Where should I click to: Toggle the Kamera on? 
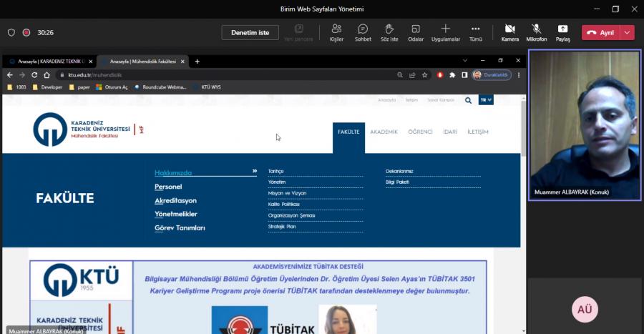pos(509,33)
